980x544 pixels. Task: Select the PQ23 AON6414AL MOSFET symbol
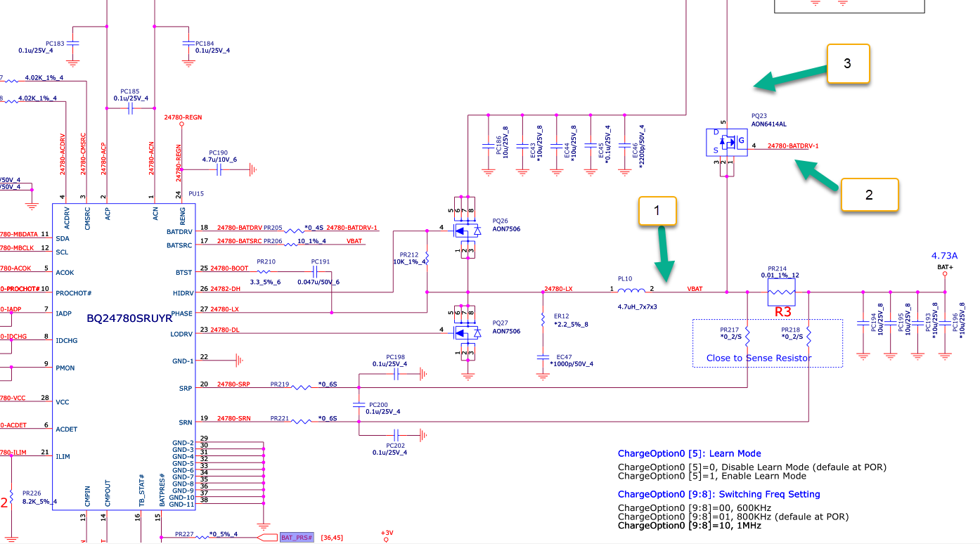click(726, 143)
